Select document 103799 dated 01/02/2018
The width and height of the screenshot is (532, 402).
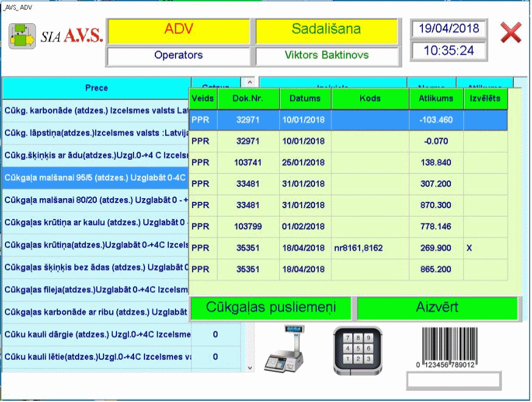(x=348, y=226)
